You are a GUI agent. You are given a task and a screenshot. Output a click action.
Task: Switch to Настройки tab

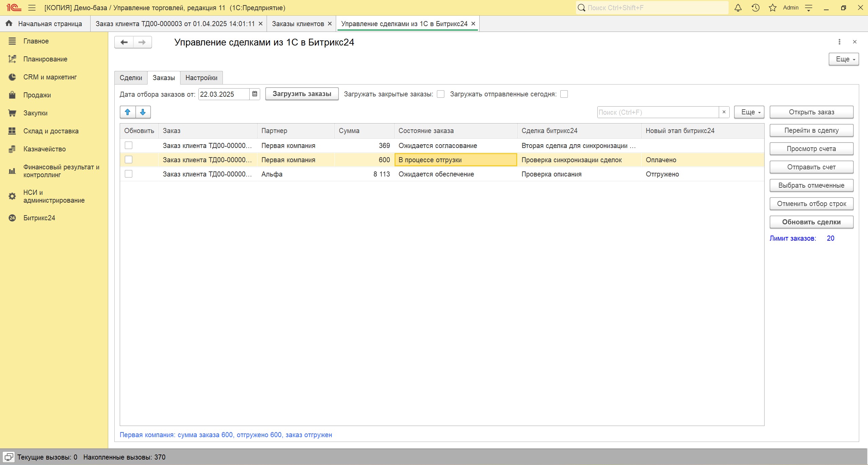[x=201, y=78]
